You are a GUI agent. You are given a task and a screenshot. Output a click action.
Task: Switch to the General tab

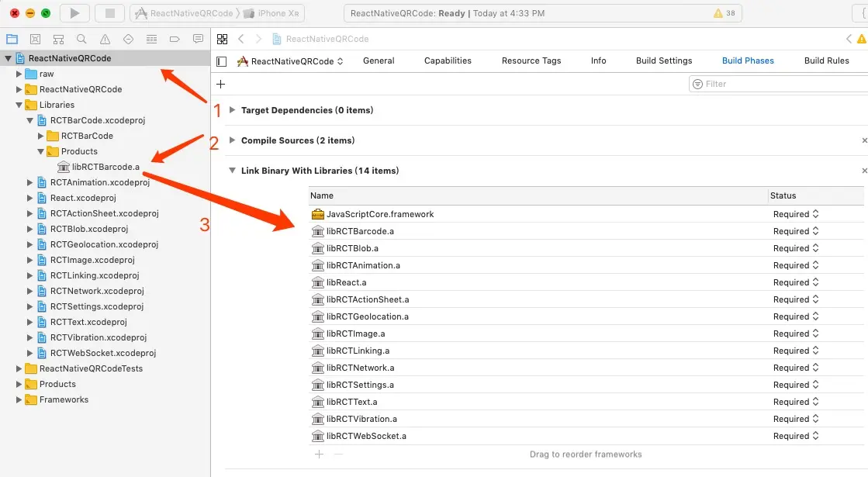click(379, 60)
